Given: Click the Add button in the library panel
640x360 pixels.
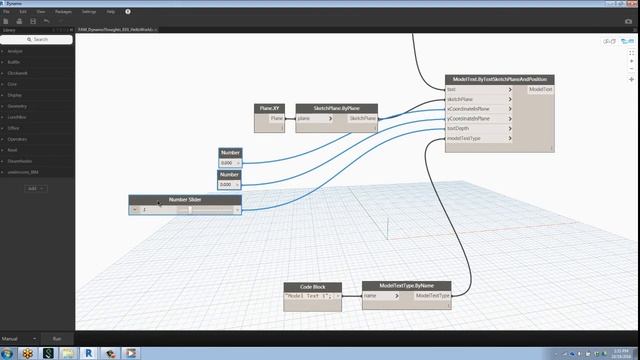Looking at the screenshot, I should (x=36, y=189).
